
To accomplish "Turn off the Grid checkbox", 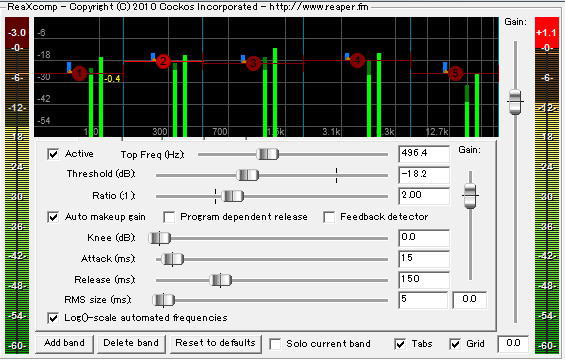I will 455,344.
